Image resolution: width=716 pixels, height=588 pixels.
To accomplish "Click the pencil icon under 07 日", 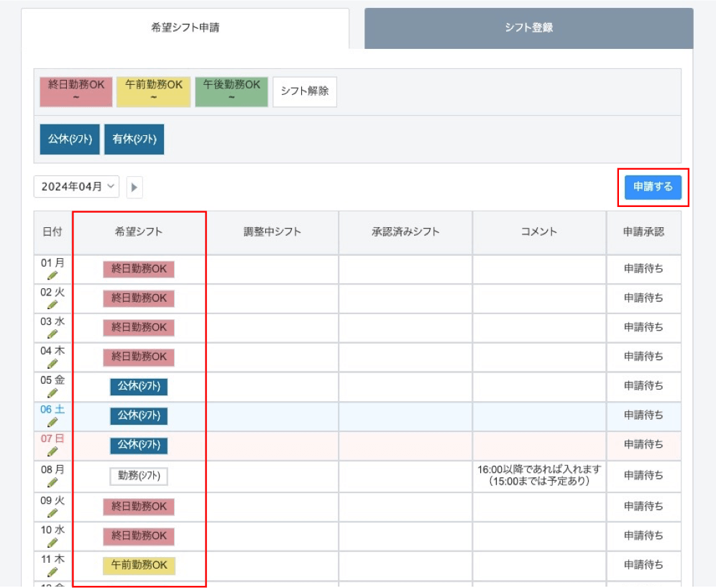I will click(x=52, y=451).
